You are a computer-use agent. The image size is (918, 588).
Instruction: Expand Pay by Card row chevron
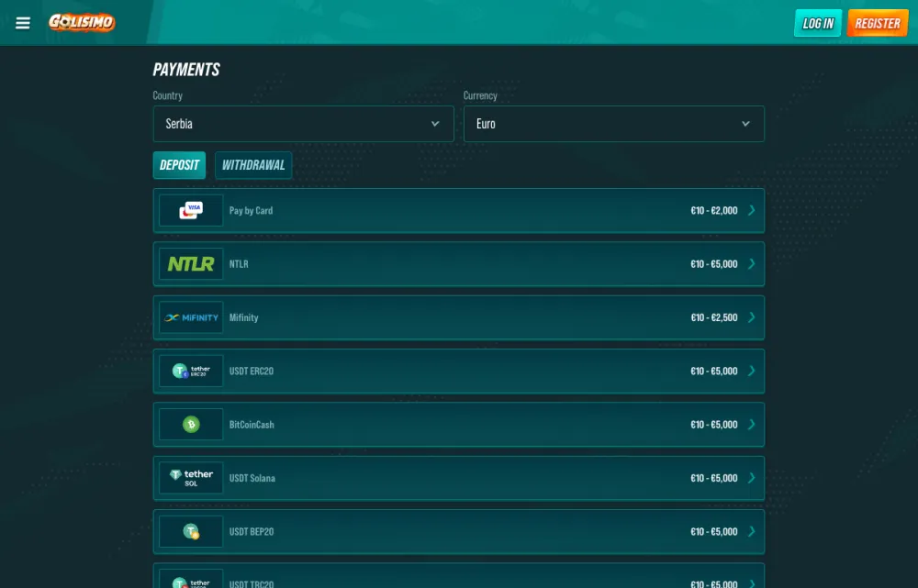(752, 210)
